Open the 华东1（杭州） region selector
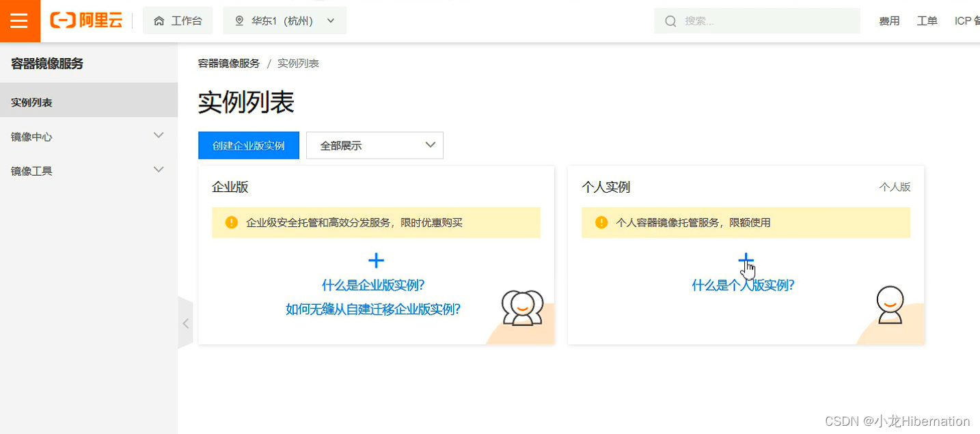The width and height of the screenshot is (980, 434). pos(285,21)
